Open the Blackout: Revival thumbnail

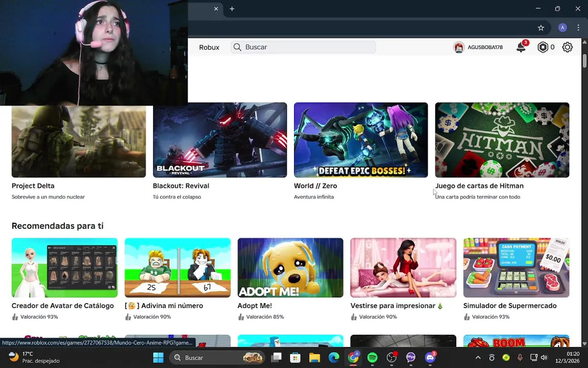[220, 140]
